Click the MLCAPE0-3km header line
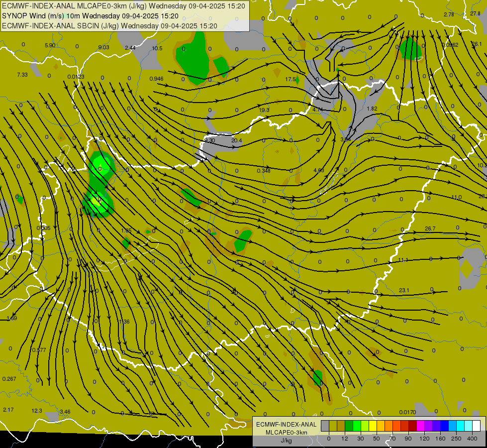Screen dimensions: 487x448 [x=123, y=6]
